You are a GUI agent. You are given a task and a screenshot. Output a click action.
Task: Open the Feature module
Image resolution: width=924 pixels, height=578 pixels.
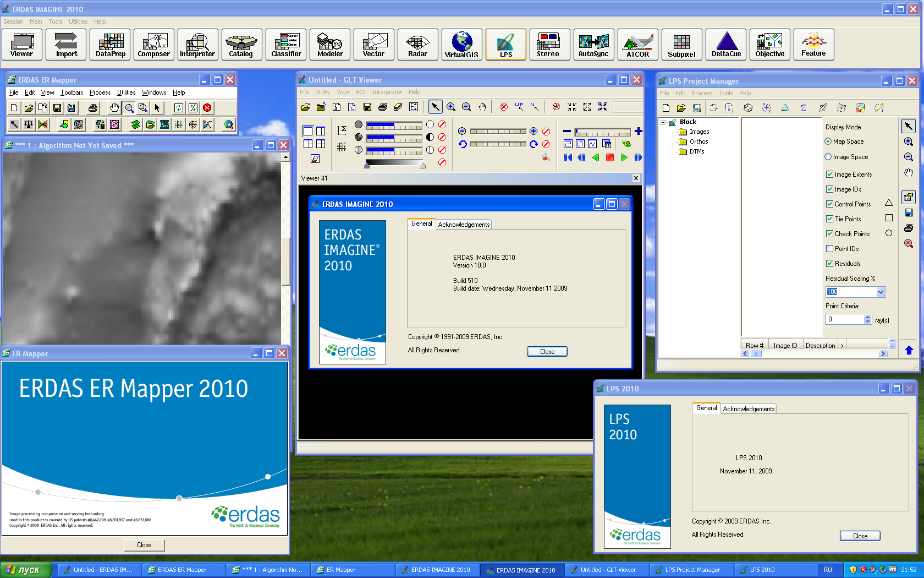coord(814,44)
